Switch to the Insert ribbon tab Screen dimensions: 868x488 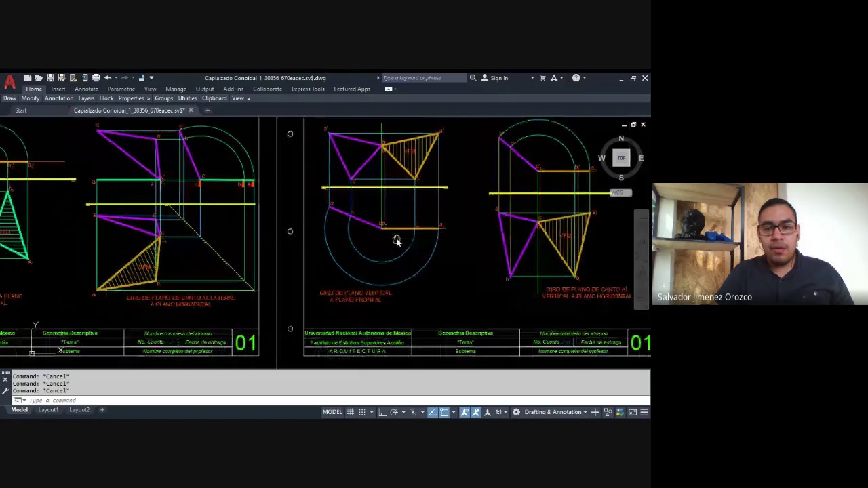[58, 89]
